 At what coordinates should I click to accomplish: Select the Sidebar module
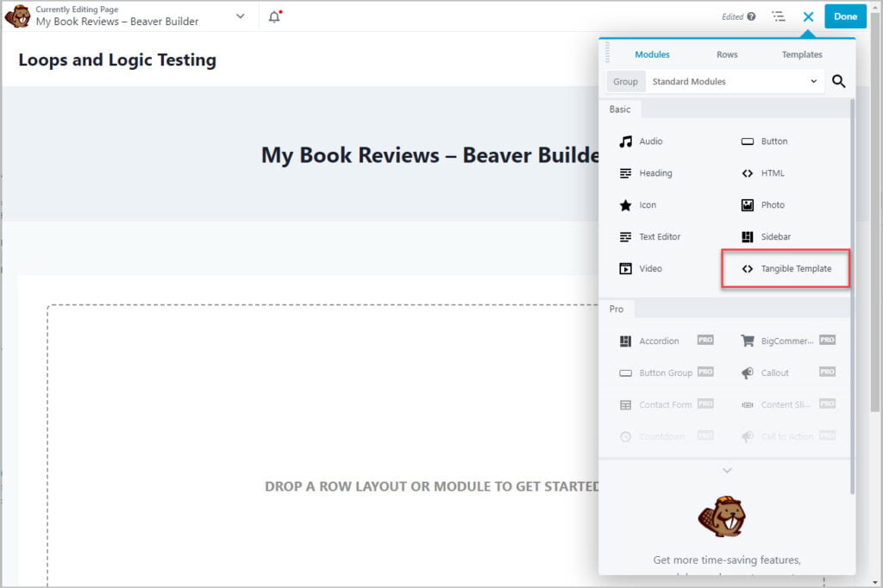[775, 237]
